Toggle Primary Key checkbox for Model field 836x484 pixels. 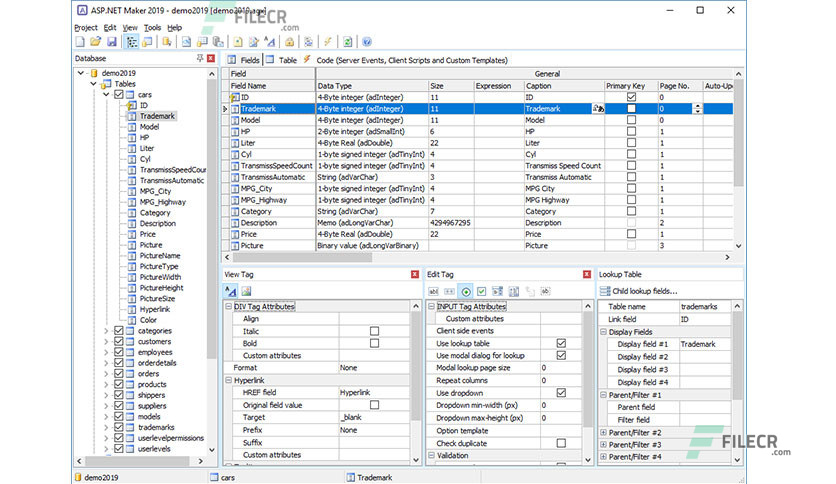[631, 120]
